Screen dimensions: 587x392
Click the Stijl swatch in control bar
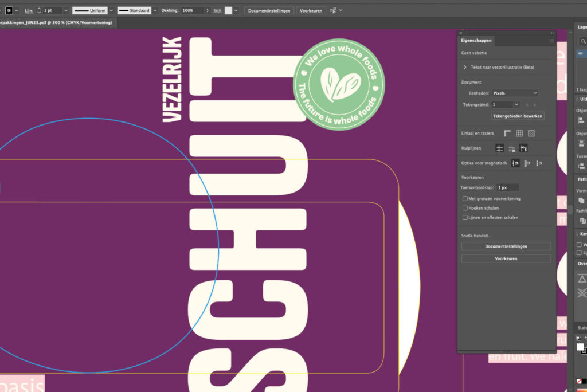tap(229, 11)
